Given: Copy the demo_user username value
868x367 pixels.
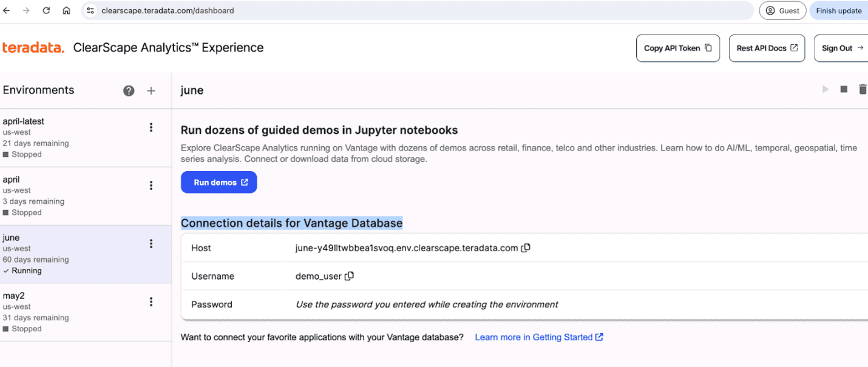Looking at the screenshot, I should (349, 275).
